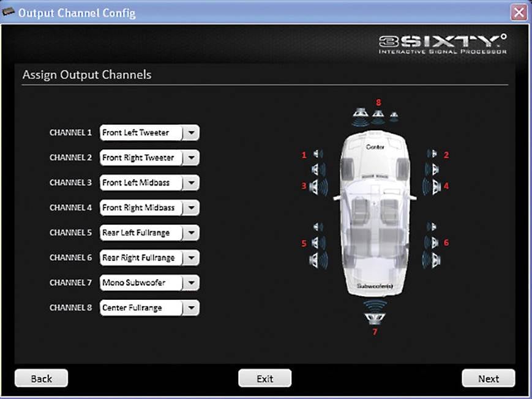
Task: Expand the Channel 8 Center Fullrange dropdown
Action: coord(191,308)
